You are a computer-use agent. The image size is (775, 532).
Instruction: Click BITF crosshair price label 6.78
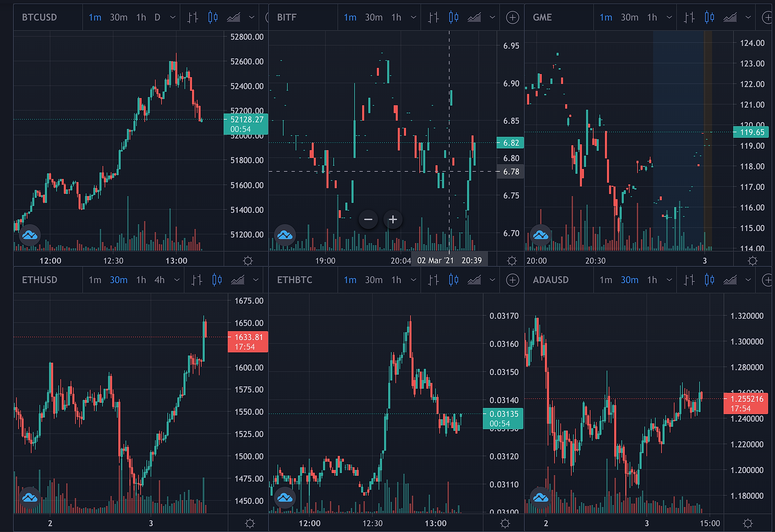[x=510, y=171]
